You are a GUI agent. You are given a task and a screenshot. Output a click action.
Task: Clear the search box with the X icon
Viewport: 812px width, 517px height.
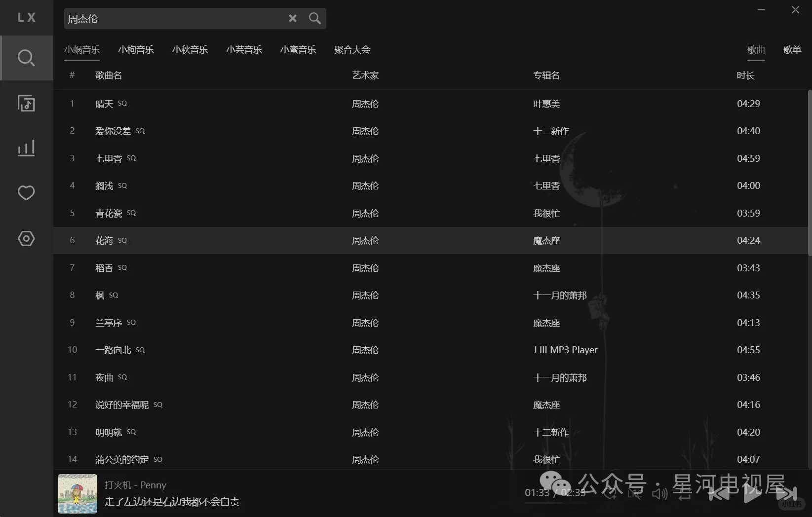pyautogui.click(x=292, y=18)
